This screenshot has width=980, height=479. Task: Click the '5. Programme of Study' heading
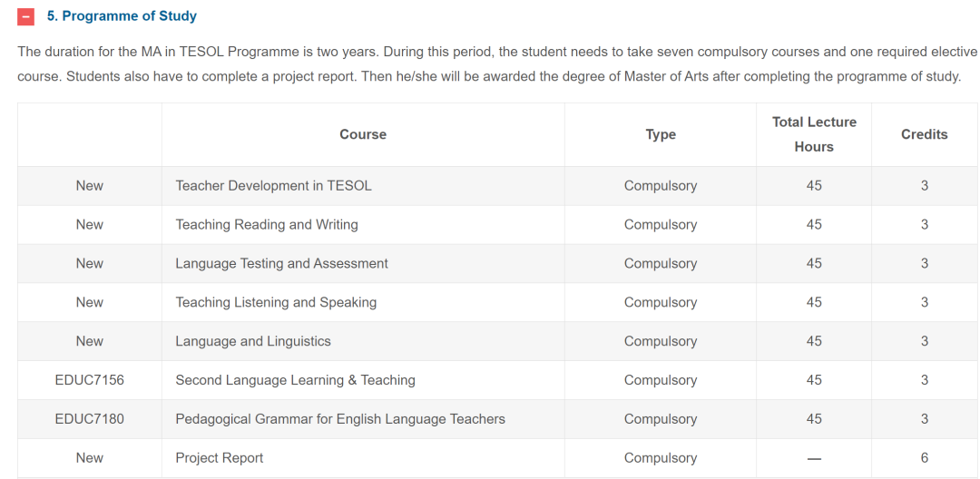pos(122,16)
